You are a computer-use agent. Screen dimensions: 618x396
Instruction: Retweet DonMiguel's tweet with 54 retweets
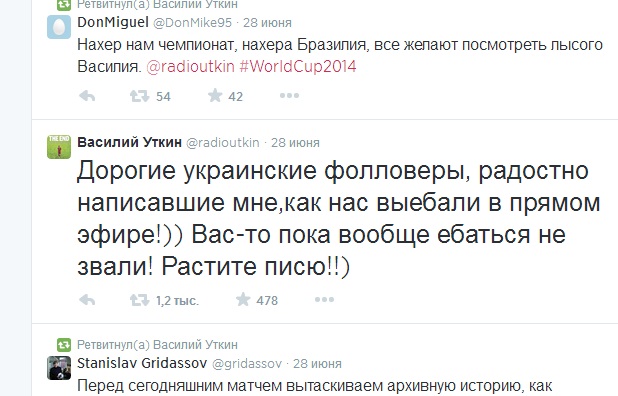[140, 96]
